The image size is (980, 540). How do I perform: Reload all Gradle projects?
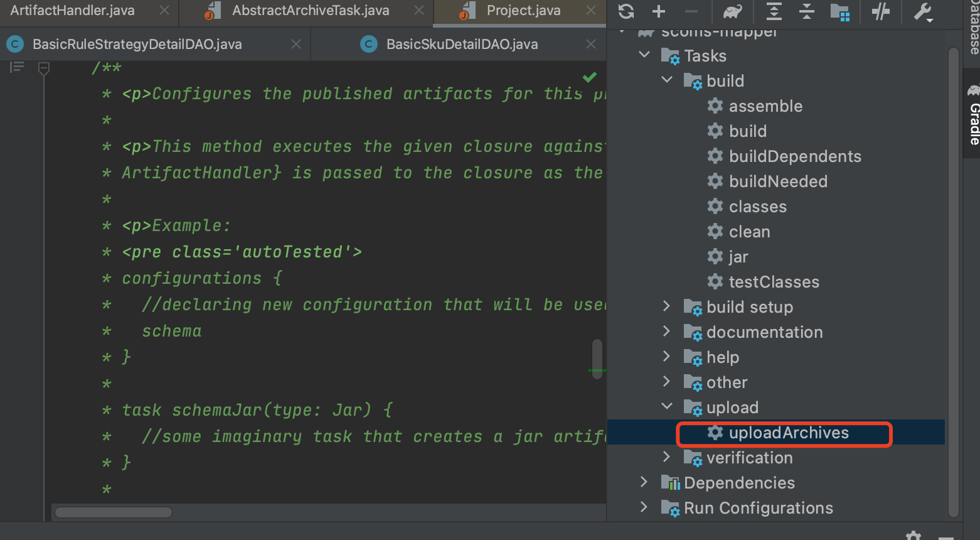click(625, 11)
